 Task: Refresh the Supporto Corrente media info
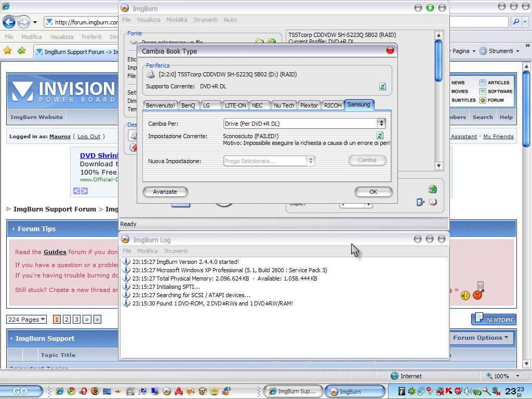382,87
